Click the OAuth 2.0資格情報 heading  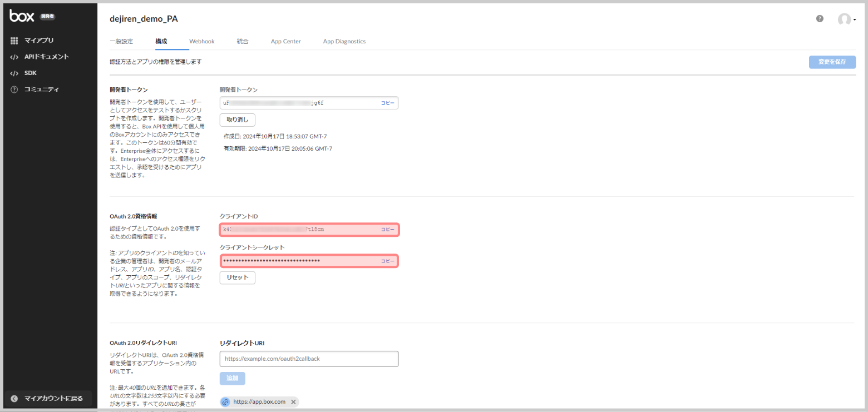133,216
